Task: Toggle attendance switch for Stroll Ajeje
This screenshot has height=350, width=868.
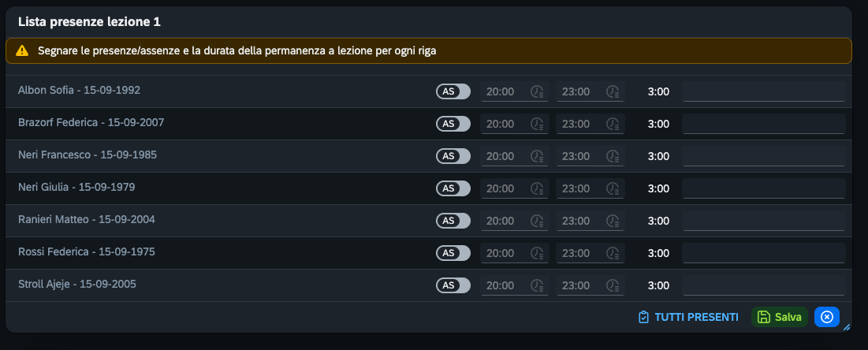Action: pos(453,285)
